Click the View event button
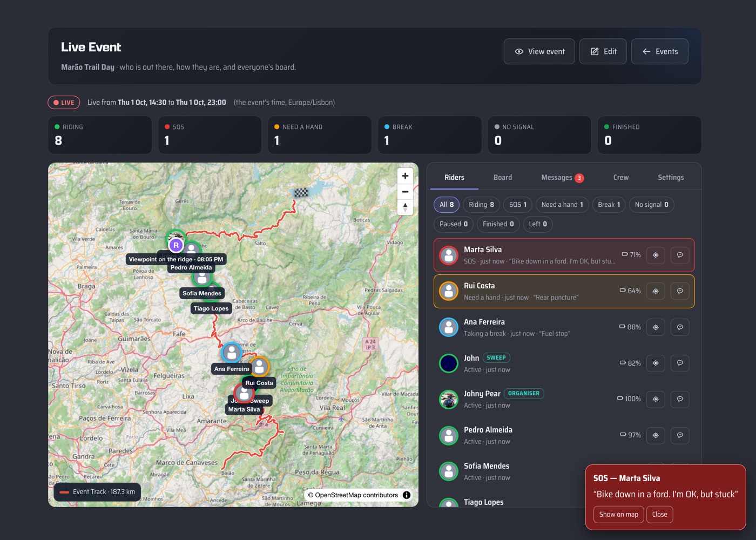Screen dimensions: 756x540 [539, 51]
